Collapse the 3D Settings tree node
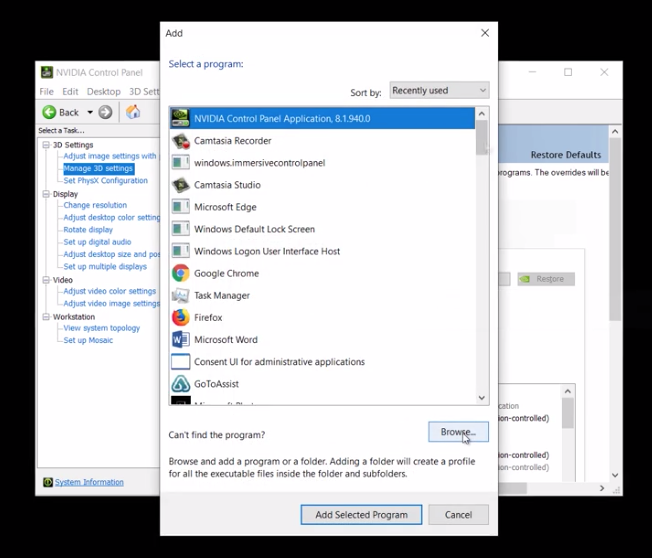Screen dimensions: 652x558 tap(46, 145)
